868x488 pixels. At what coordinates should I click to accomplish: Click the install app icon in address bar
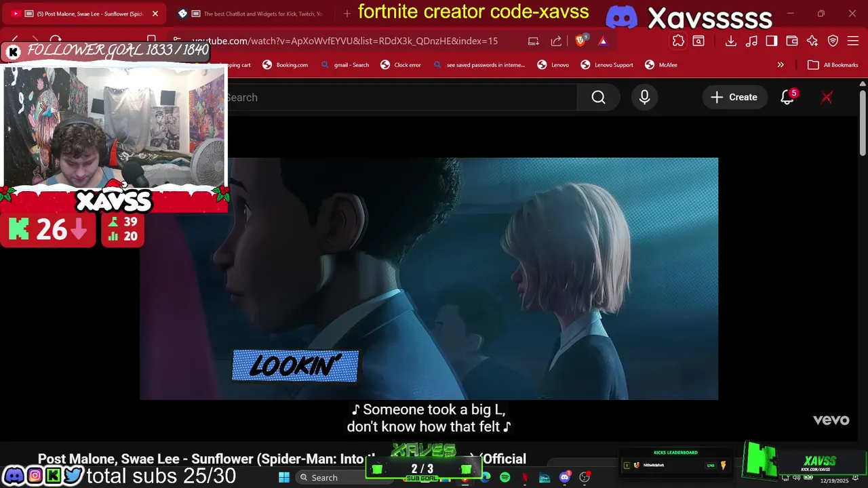click(534, 41)
